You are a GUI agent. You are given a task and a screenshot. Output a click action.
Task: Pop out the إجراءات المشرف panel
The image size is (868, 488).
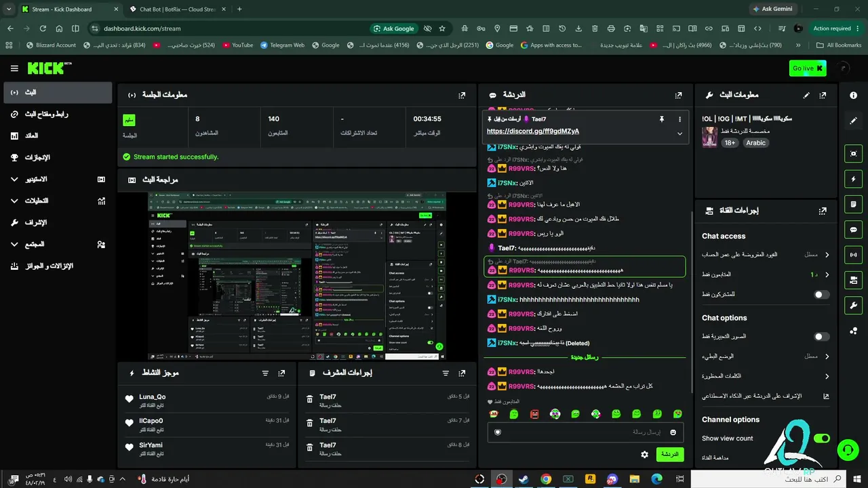click(x=462, y=373)
